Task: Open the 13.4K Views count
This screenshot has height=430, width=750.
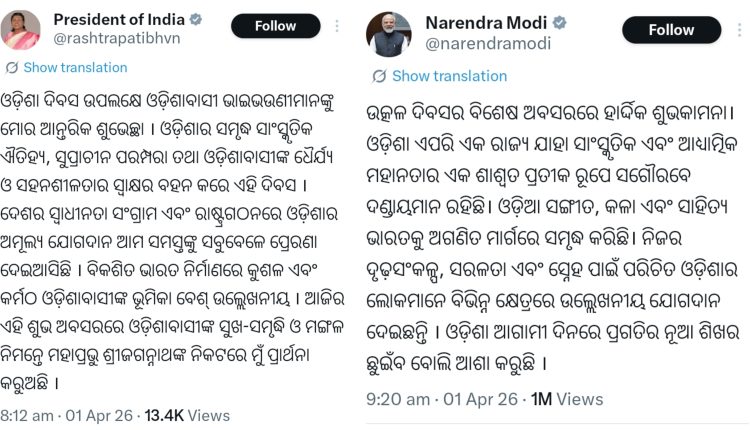Action: 172,412
